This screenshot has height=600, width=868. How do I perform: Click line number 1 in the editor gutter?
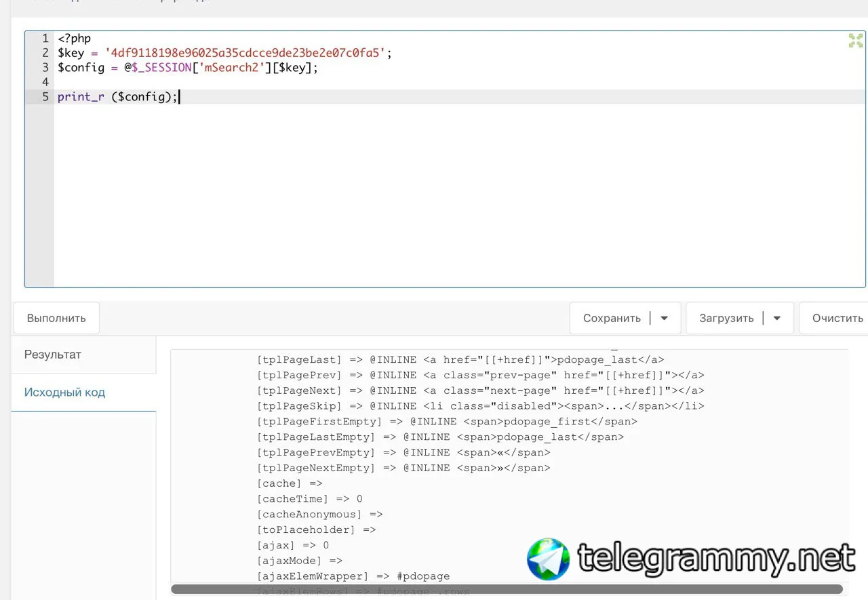click(x=45, y=39)
